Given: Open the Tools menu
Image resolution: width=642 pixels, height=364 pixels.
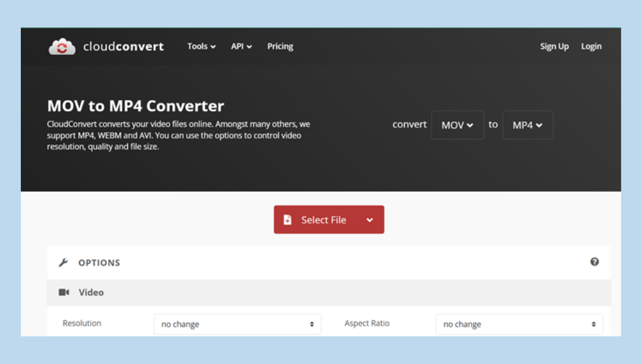Looking at the screenshot, I should (x=201, y=46).
